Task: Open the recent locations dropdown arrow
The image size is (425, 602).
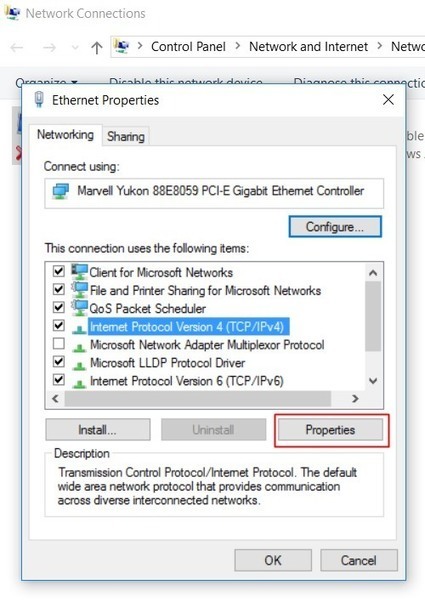Action: point(75,48)
